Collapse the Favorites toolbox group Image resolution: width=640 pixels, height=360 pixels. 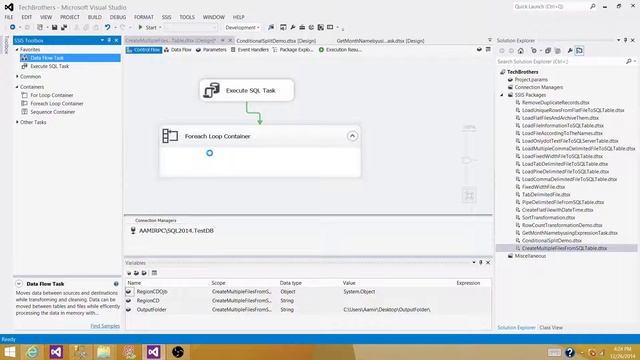[x=17, y=49]
